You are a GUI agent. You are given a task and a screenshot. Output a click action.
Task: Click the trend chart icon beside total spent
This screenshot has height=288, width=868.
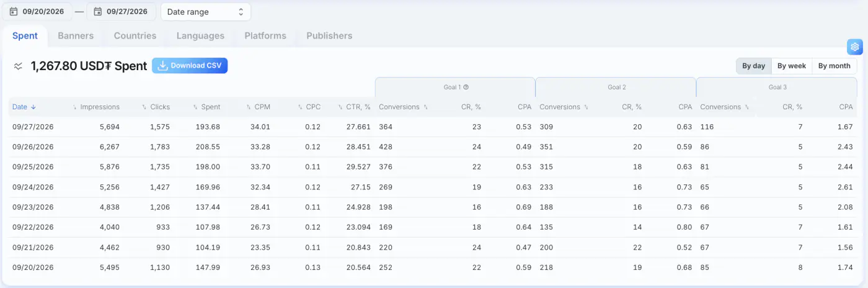19,66
